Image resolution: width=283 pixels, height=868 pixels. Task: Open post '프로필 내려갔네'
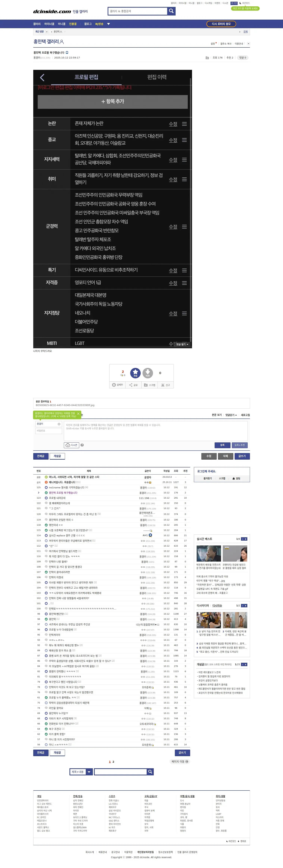point(57,498)
